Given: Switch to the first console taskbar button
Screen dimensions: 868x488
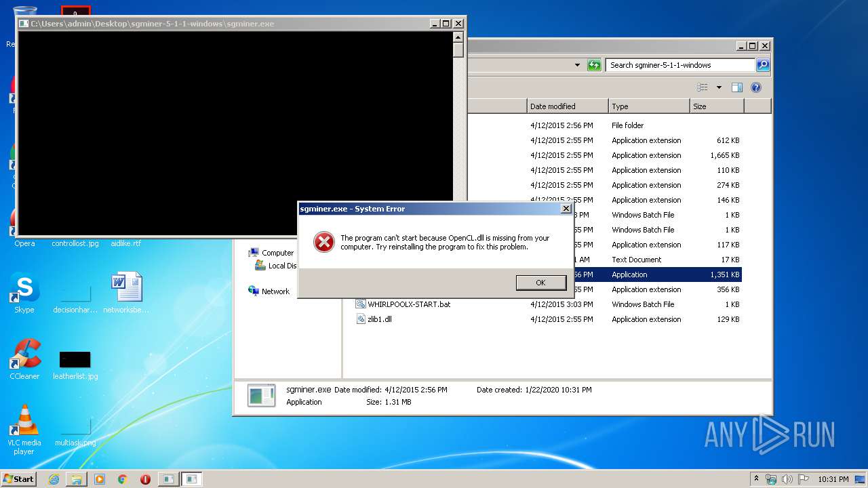Looking at the screenshot, I should click(x=168, y=479).
